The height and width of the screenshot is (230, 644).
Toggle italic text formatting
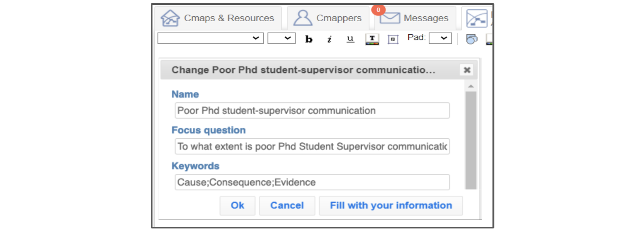click(329, 39)
